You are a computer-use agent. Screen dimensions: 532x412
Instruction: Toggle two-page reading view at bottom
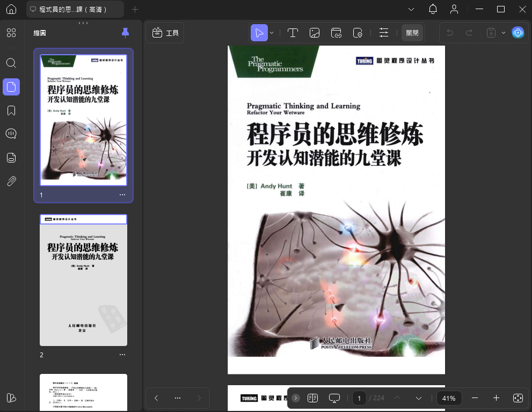pos(312,398)
